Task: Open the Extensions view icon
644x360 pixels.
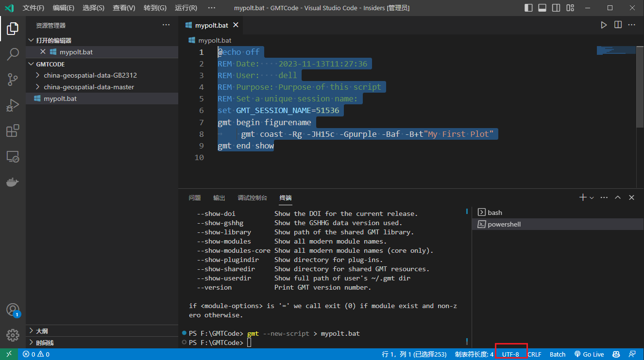Action: [x=13, y=131]
